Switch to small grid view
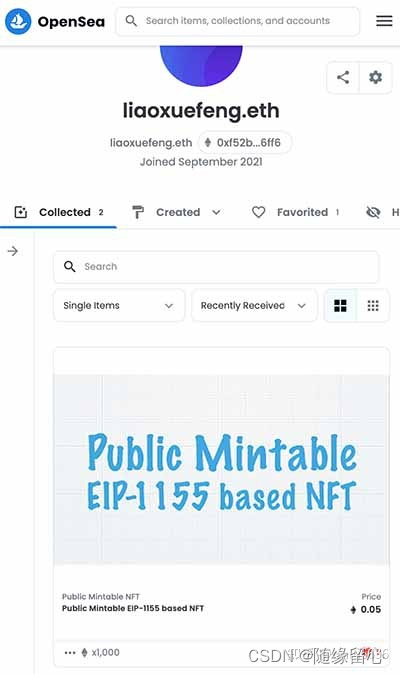Image resolution: width=400 pixels, height=674 pixels. pos(373,306)
